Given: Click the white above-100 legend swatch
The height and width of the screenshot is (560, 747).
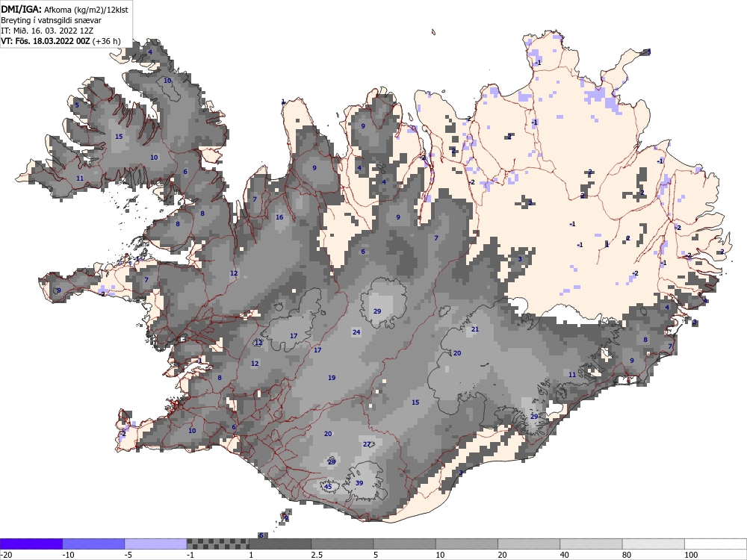Looking at the screenshot, I should [716, 544].
